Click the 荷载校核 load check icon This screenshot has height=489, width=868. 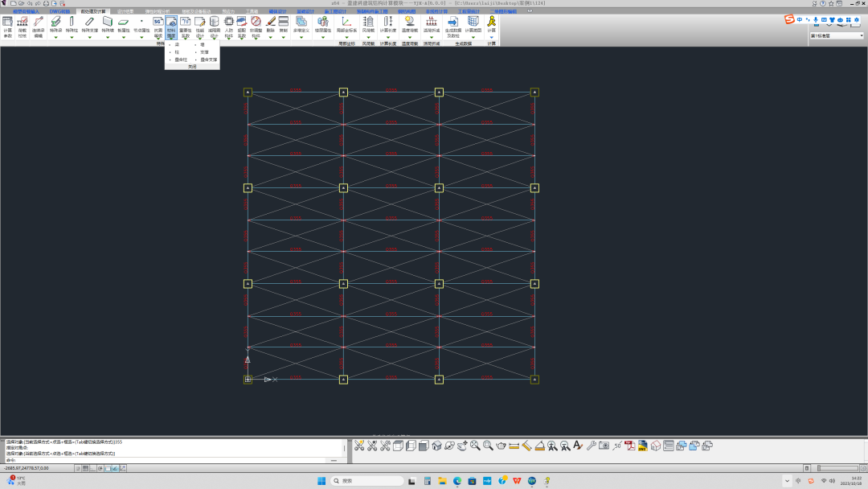23,27
